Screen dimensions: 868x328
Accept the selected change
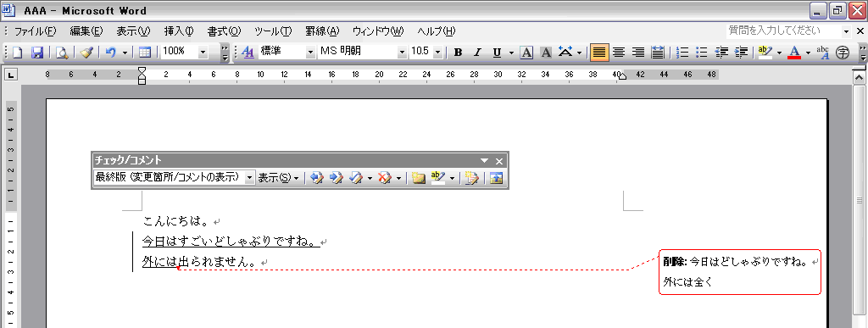point(356,177)
